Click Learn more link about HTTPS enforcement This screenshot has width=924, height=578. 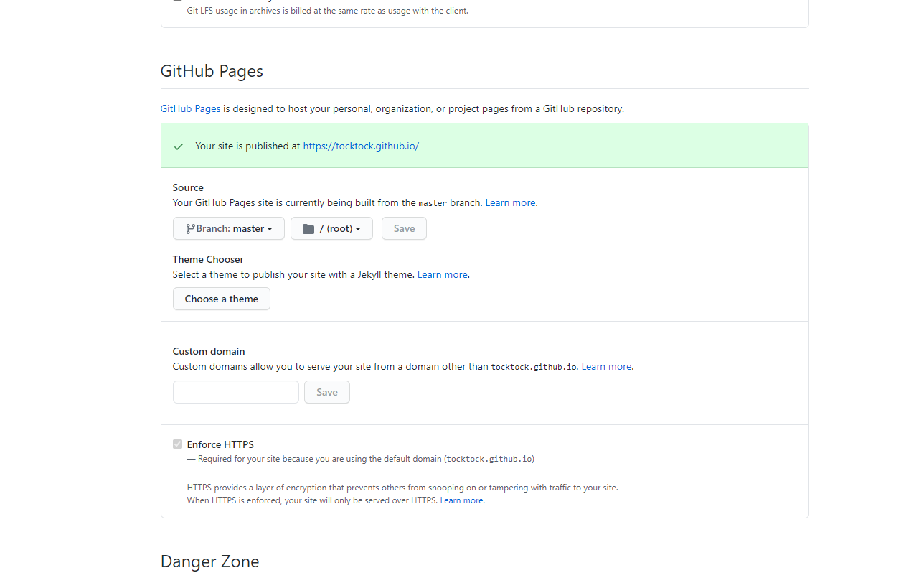[x=461, y=500]
